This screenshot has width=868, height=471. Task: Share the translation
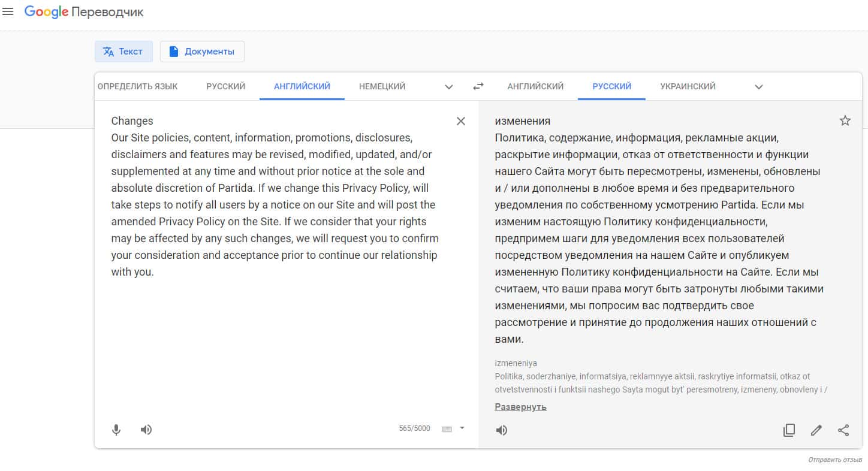(843, 430)
